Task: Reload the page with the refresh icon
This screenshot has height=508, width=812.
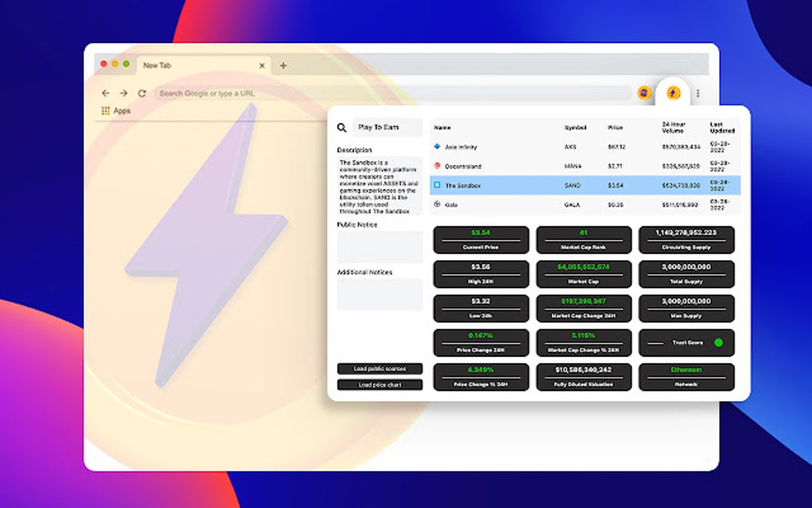Action: point(142,93)
